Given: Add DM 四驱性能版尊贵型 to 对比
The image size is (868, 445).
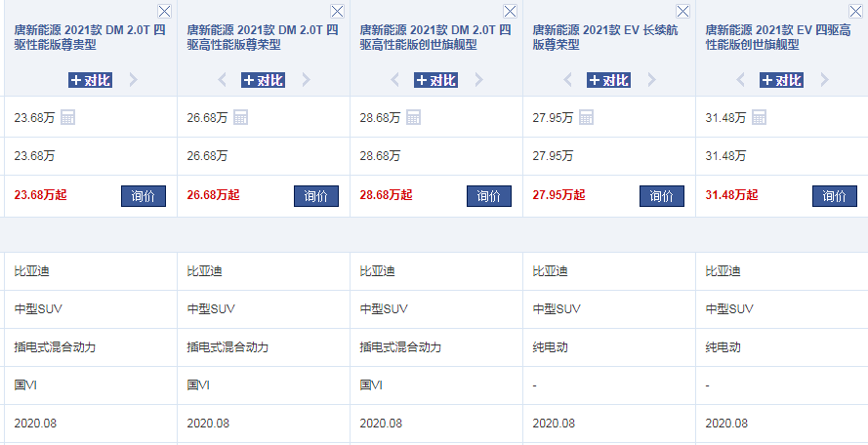Looking at the screenshot, I should [90, 80].
